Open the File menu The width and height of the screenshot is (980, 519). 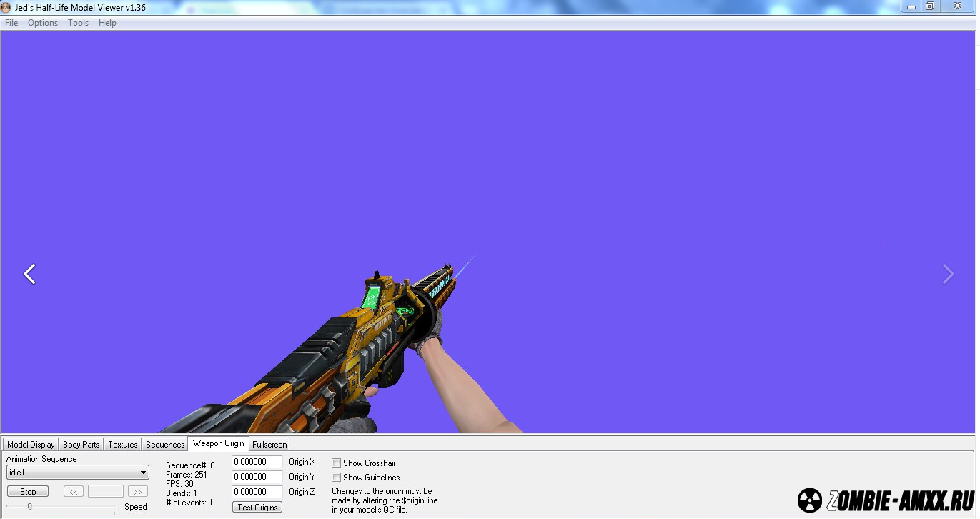[11, 23]
